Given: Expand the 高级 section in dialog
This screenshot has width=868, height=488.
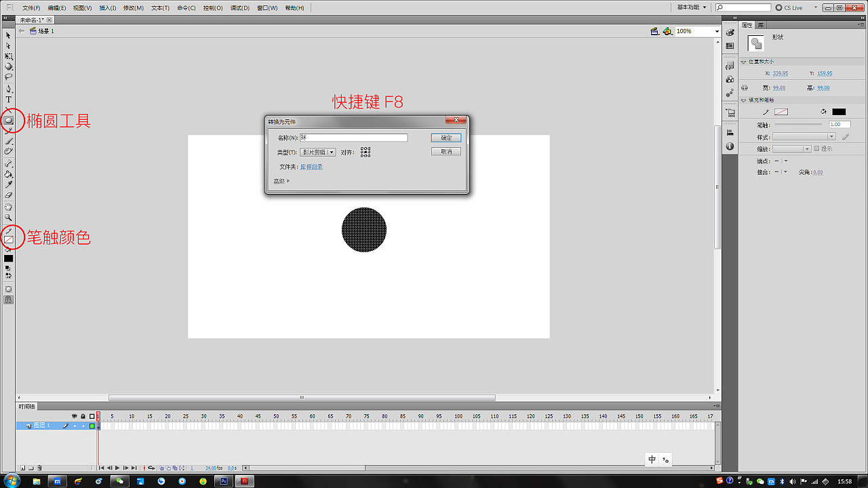Looking at the screenshot, I should tap(281, 181).
